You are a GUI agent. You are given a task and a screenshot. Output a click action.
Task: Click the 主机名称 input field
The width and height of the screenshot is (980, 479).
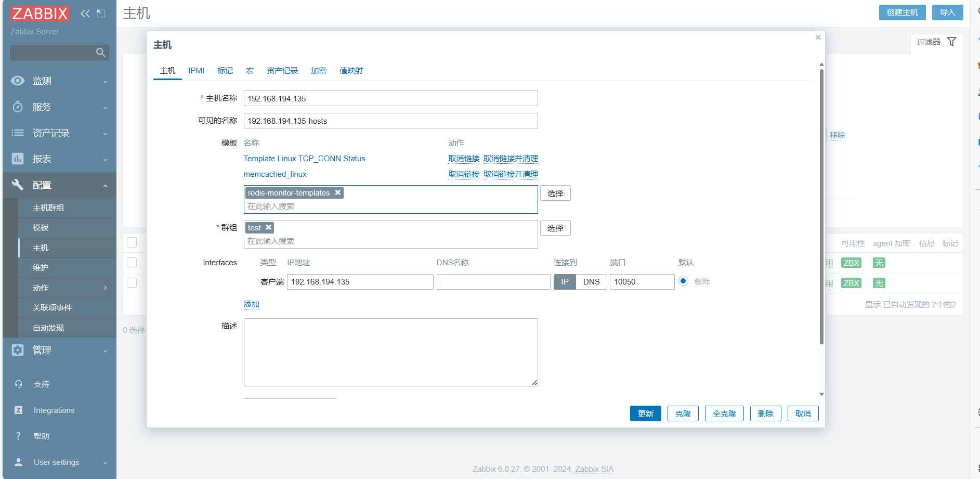point(391,98)
